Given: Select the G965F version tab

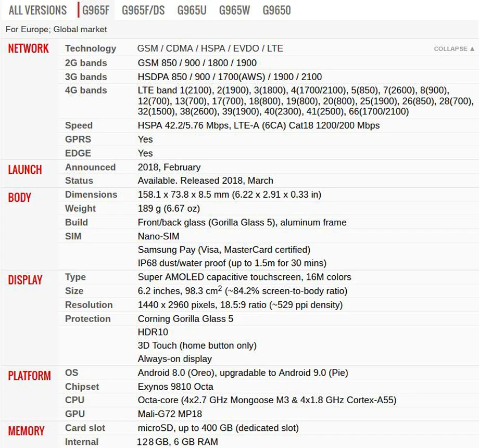Looking at the screenshot, I should [x=96, y=10].
